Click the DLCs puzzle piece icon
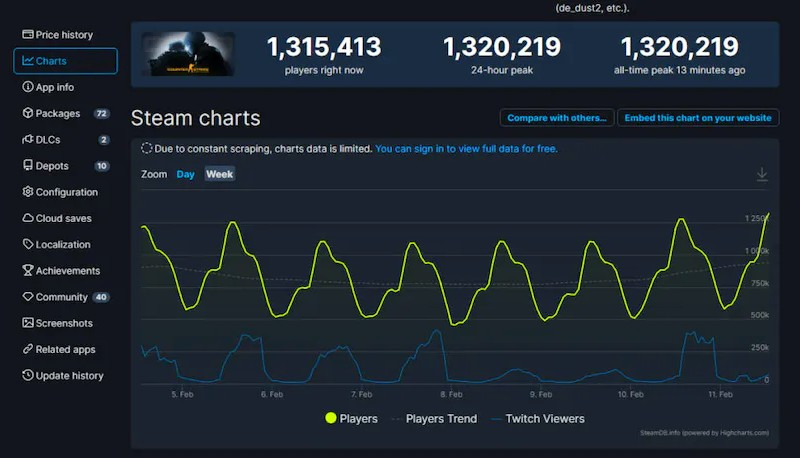The height and width of the screenshot is (458, 800). (x=28, y=139)
